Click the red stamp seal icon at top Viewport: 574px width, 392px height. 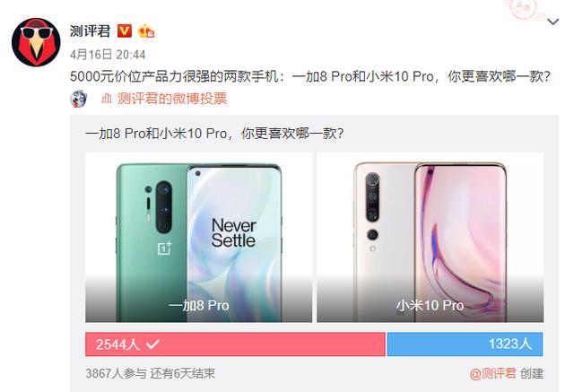(x=521, y=7)
